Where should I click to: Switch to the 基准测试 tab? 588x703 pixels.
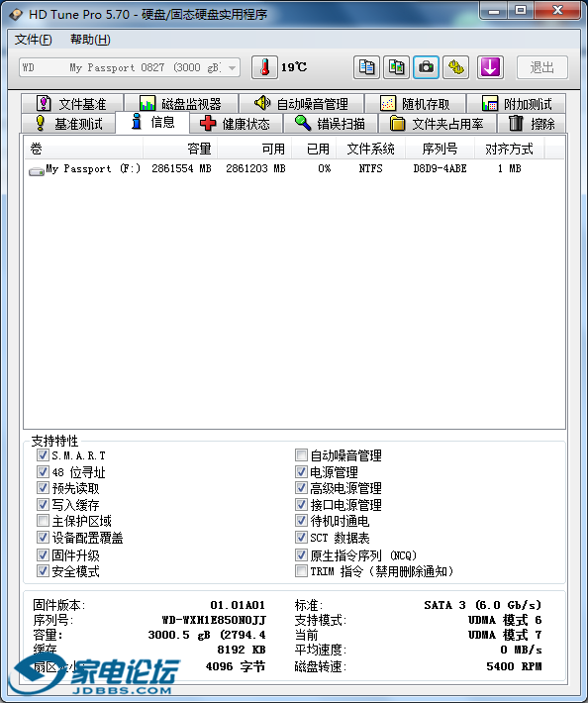pos(68,124)
